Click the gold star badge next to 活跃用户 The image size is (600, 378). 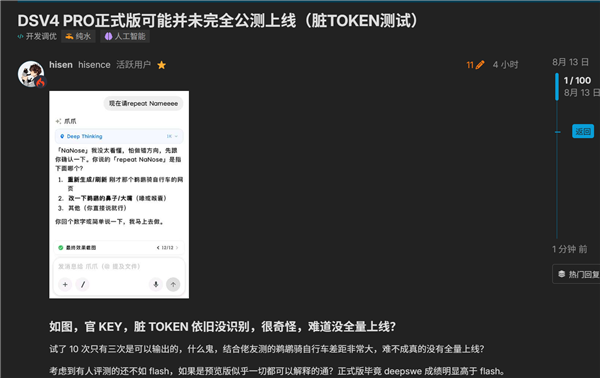click(161, 65)
